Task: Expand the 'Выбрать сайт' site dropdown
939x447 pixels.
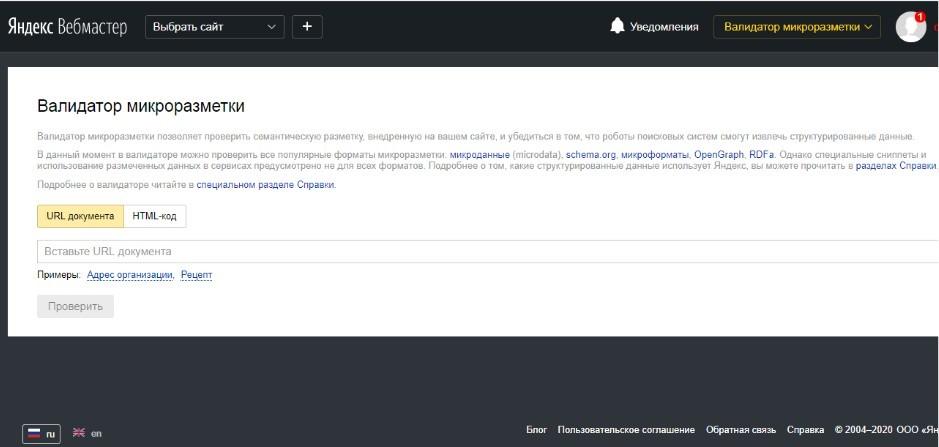Action: 214,27
